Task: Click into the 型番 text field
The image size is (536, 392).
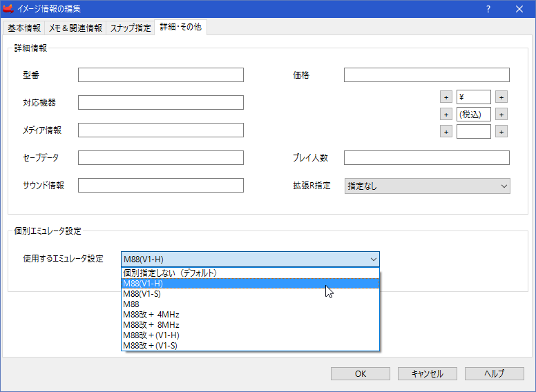Action: coord(160,75)
